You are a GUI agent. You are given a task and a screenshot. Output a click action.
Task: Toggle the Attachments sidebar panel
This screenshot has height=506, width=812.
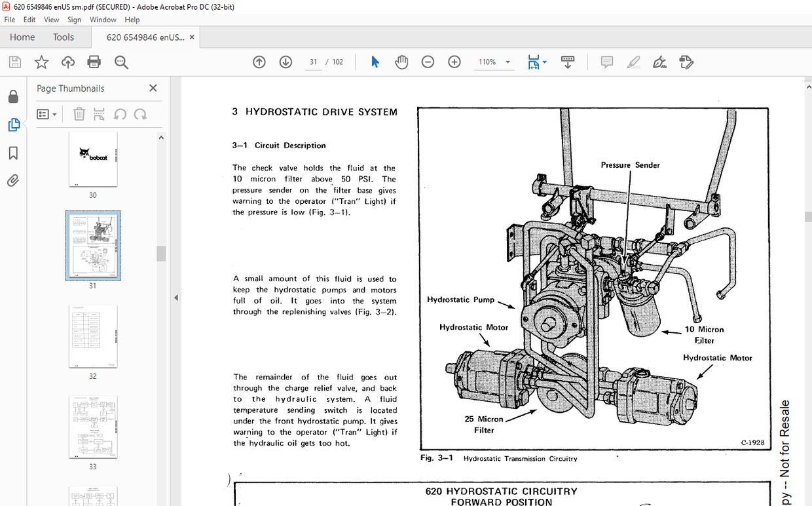tap(14, 180)
